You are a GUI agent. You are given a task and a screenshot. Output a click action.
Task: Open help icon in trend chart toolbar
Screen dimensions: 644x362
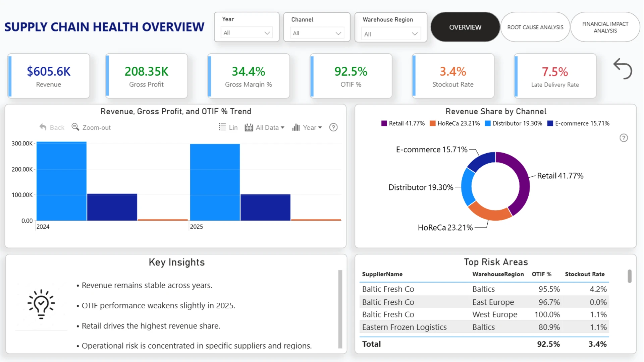pos(333,127)
